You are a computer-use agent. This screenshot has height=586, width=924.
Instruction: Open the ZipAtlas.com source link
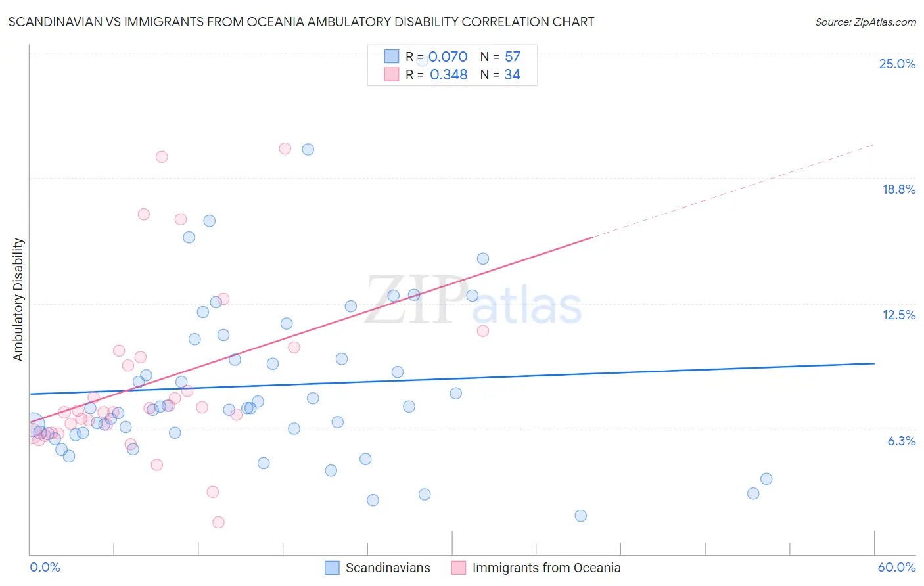(866, 22)
